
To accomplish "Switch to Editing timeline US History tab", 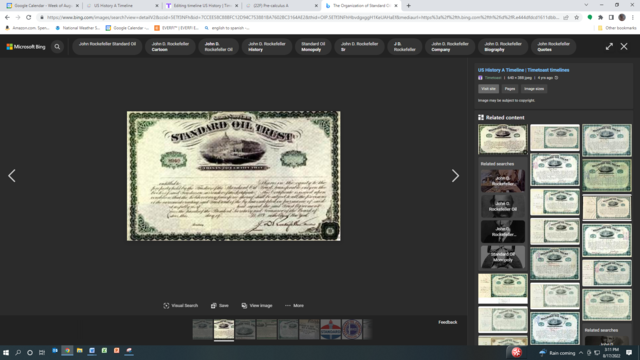I will [201, 6].
